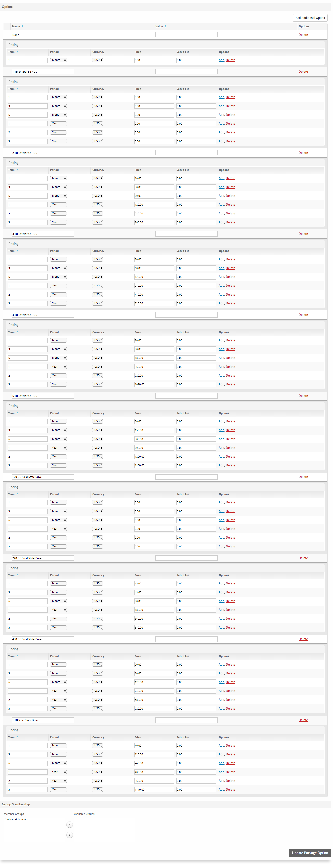The image size is (336, 868).
Task: Open Currency dropdown for 1 TB SSD 40.00 row
Action: tap(98, 746)
